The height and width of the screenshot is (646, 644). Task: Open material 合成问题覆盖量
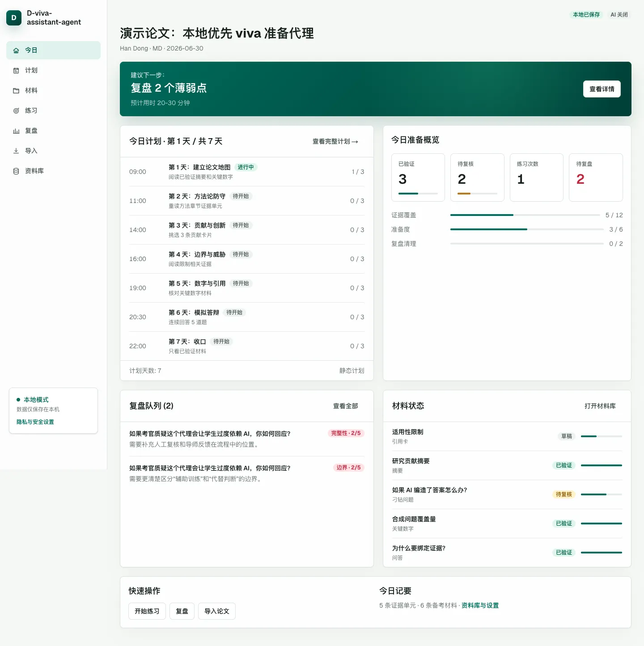tap(507, 524)
